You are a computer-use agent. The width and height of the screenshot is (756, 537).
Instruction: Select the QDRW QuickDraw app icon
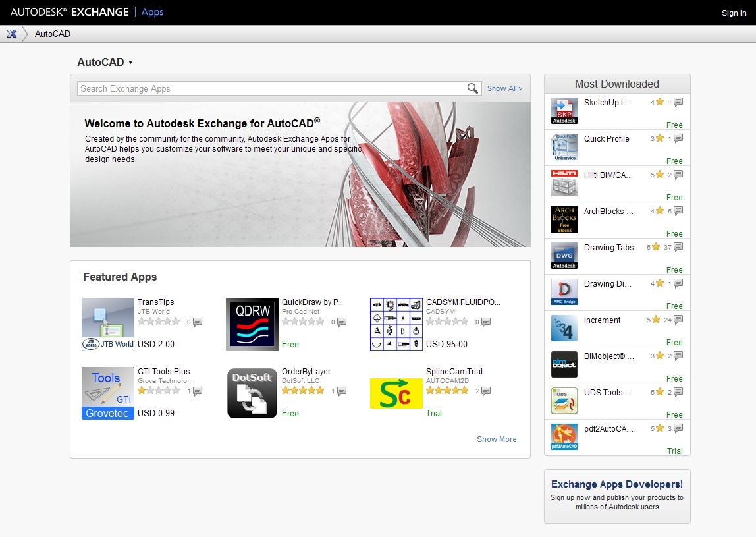252,324
